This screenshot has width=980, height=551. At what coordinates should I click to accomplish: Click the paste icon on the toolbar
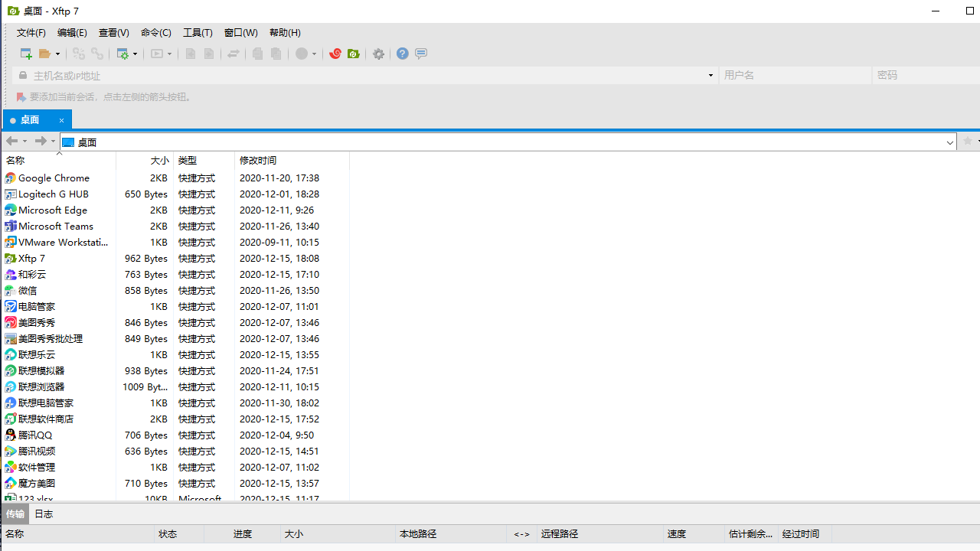click(x=276, y=54)
